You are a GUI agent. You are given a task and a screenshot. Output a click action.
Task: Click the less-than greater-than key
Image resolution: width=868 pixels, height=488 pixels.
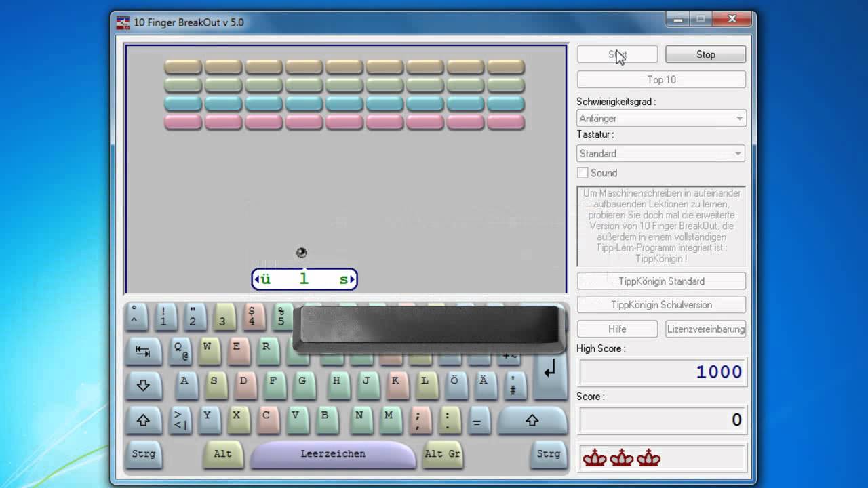point(180,420)
